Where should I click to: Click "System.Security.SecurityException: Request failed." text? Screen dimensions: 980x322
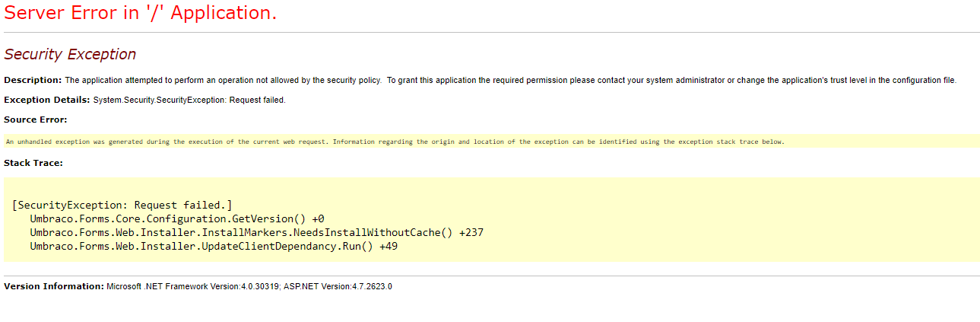[x=189, y=100]
